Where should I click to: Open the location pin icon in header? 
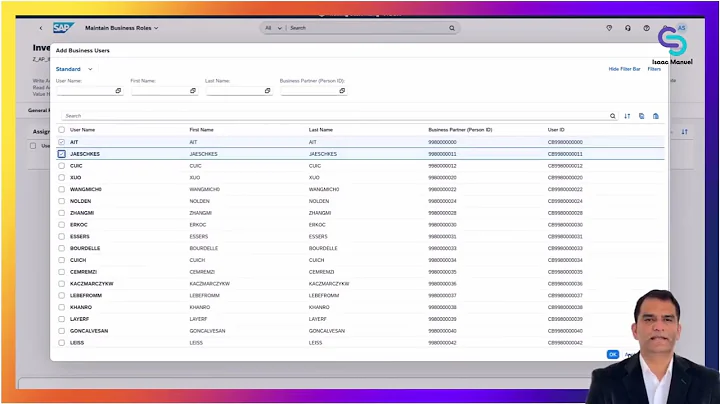point(609,28)
